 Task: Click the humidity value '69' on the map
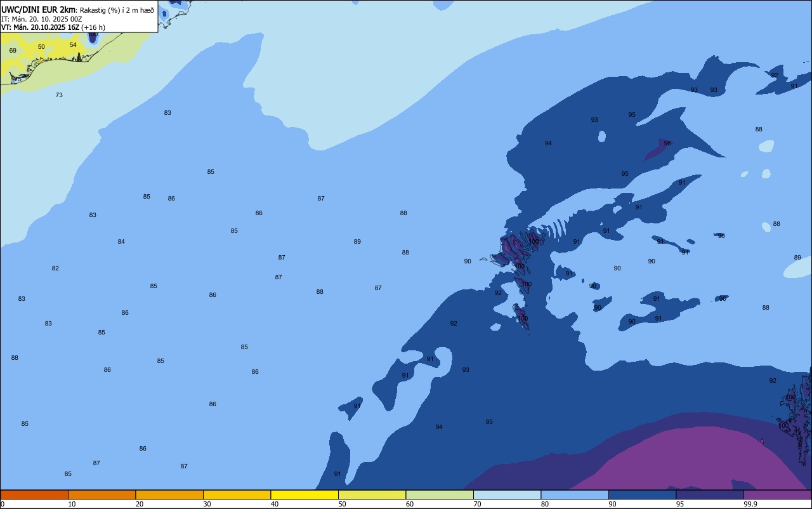tap(13, 51)
